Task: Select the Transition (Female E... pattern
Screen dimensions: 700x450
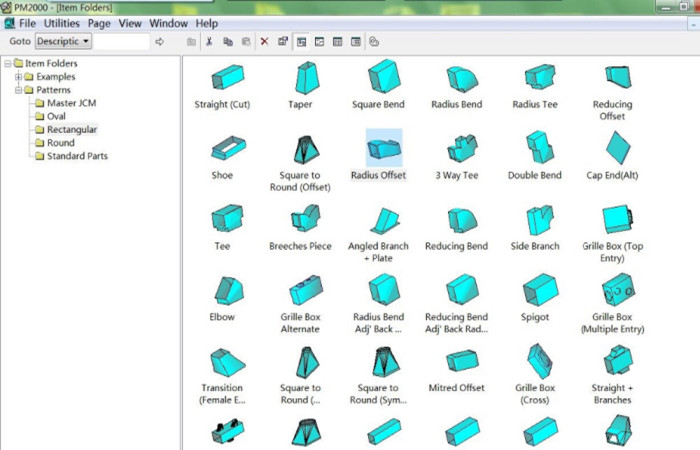Action: pos(222,375)
